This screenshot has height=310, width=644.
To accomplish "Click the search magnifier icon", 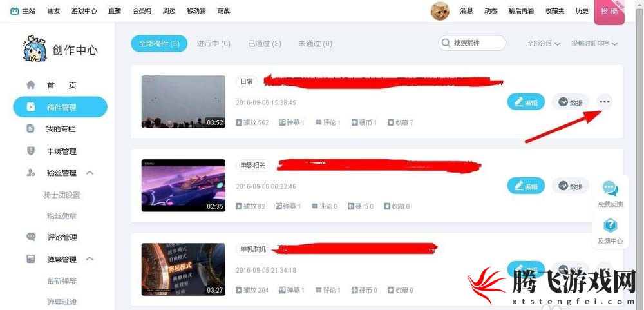I will point(446,43).
